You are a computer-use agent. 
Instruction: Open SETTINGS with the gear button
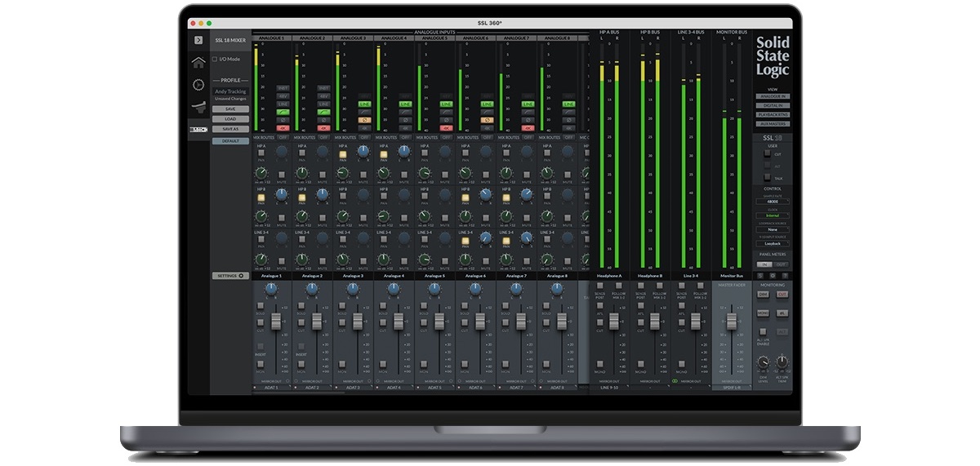point(230,276)
